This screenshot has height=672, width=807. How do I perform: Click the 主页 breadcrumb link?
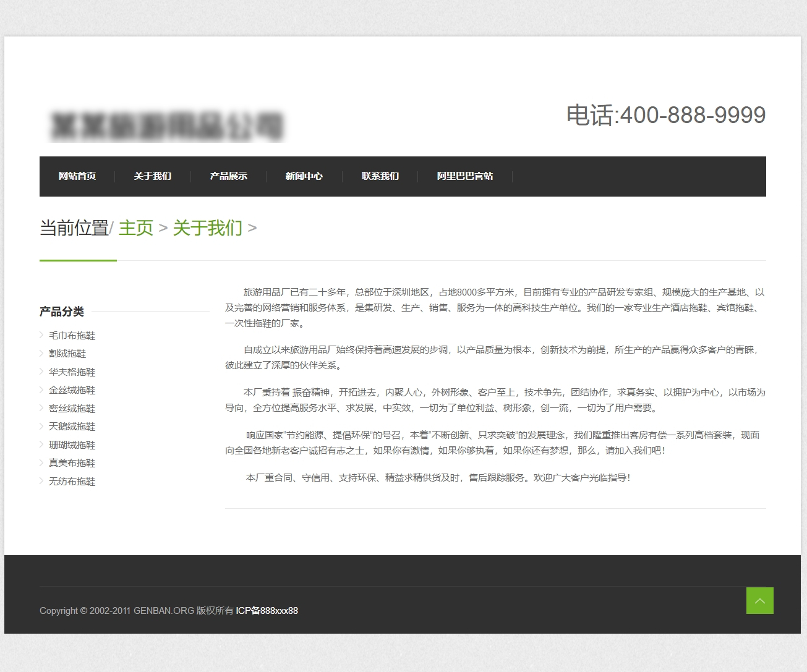tap(135, 228)
